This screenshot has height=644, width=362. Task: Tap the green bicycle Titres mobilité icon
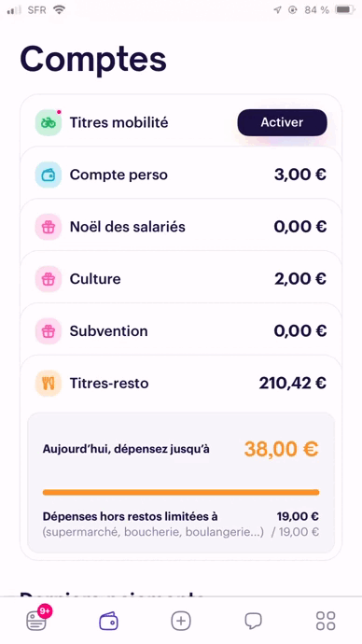point(49,122)
